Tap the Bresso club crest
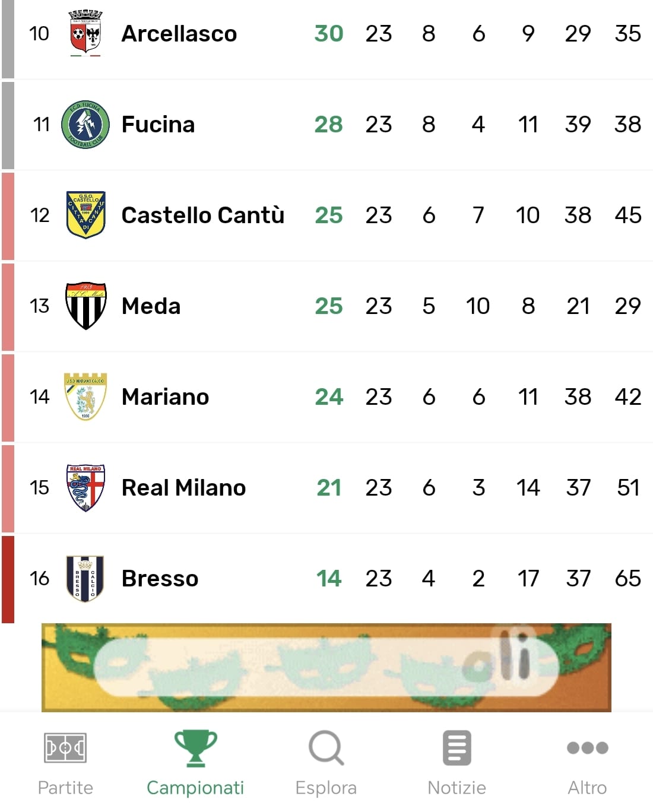This screenshot has width=653, height=812. [85, 578]
